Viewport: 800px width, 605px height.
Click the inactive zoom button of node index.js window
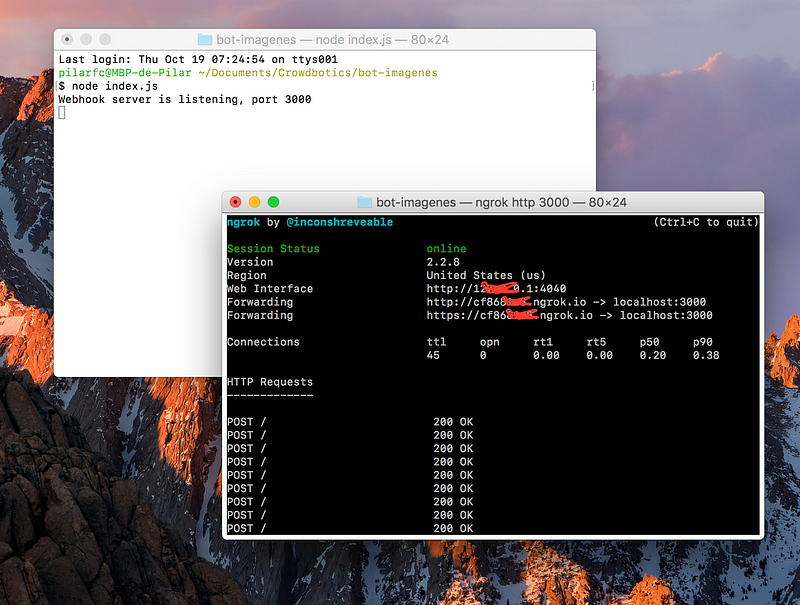point(105,39)
